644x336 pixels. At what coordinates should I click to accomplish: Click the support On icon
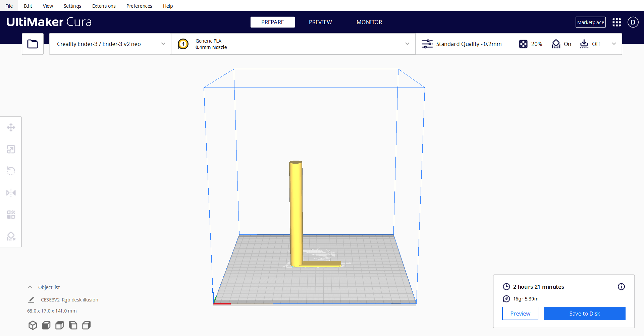pyautogui.click(x=556, y=44)
